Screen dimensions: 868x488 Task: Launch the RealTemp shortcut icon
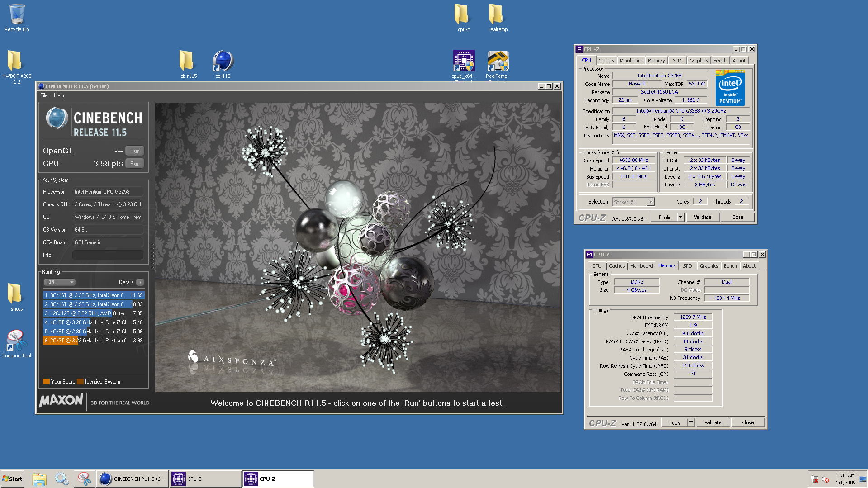(x=498, y=64)
